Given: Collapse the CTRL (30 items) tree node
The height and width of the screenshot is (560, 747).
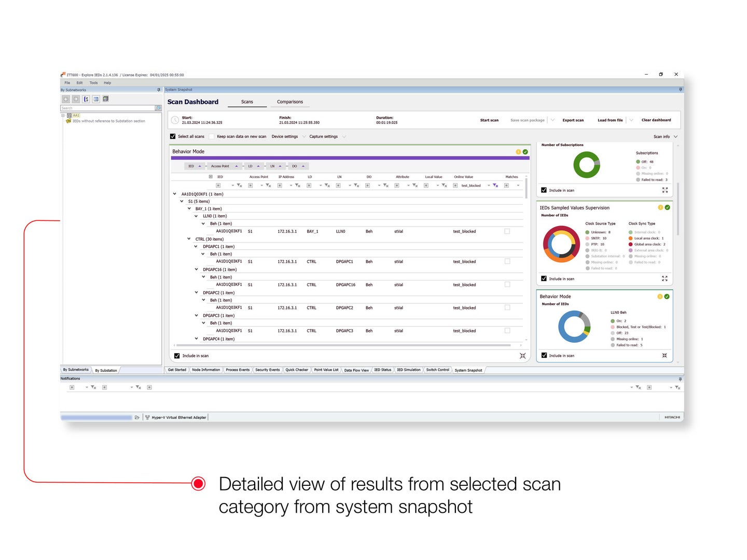Looking at the screenshot, I should [188, 239].
